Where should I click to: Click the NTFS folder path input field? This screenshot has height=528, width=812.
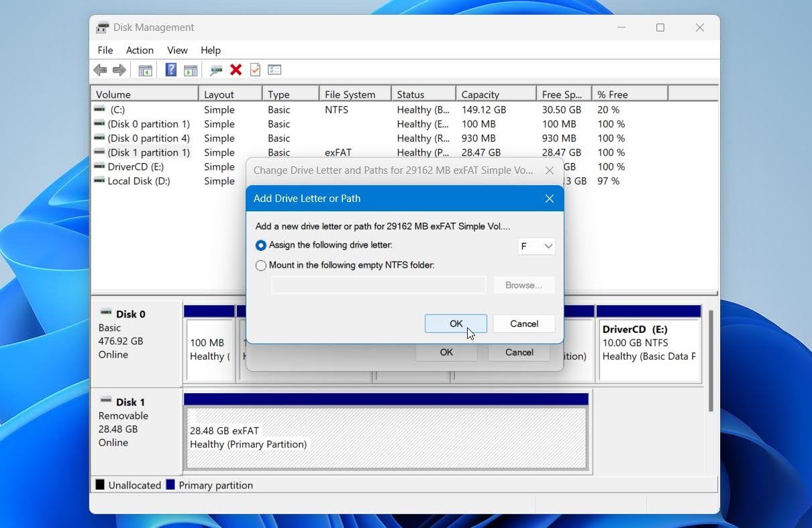[378, 285]
